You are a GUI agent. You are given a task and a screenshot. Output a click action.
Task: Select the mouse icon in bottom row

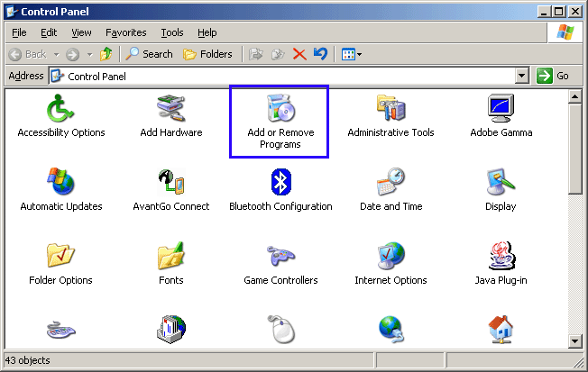pos(281,330)
